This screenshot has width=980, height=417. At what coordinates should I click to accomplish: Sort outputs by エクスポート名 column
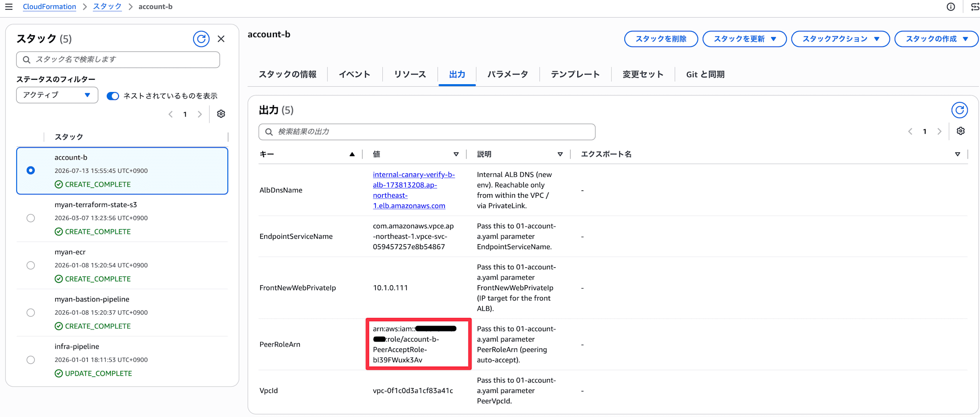click(x=957, y=154)
